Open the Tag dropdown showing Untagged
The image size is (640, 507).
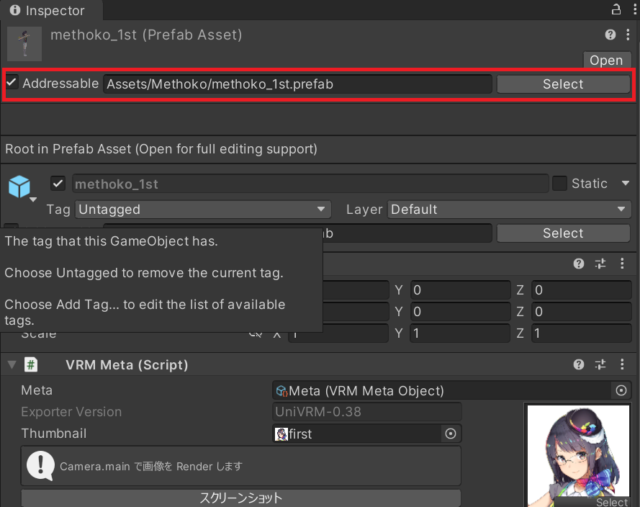click(203, 209)
